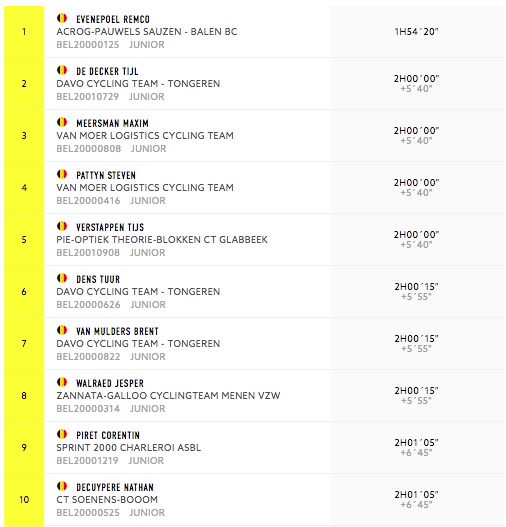Select the flag beside Verstappen Tijs
Viewport: 506px width, 527px height.
coord(62,226)
